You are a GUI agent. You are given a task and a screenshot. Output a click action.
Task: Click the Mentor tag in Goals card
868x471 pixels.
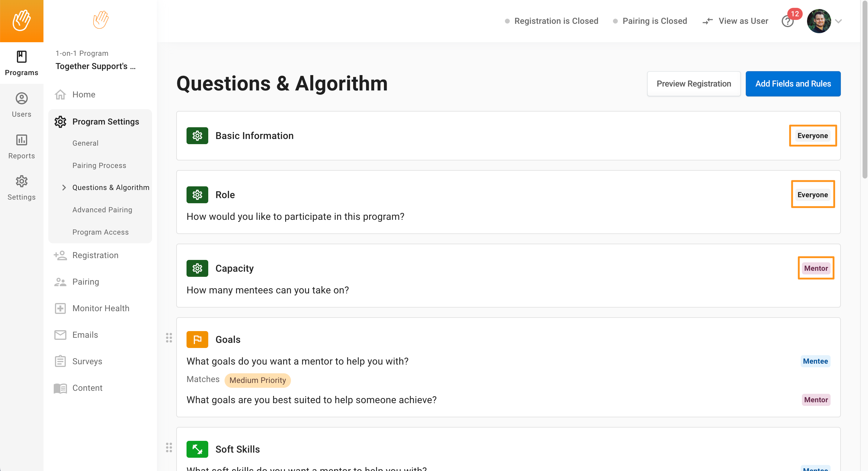click(x=816, y=400)
